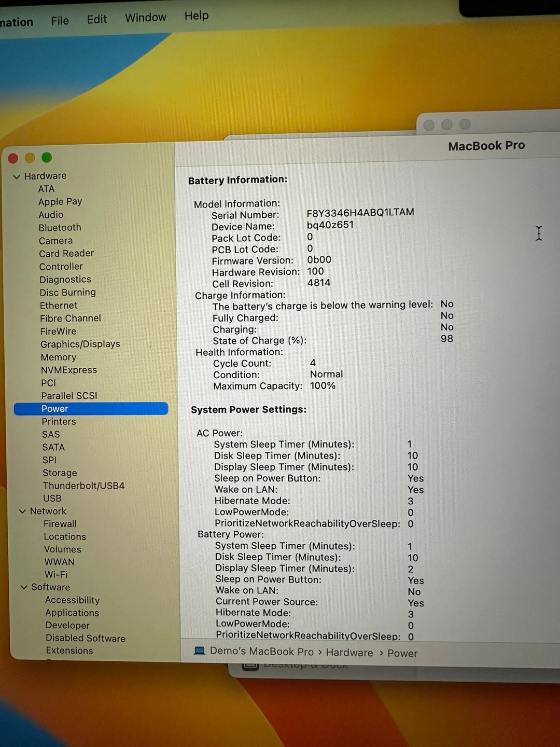Open the File menu
The width and height of the screenshot is (560, 747).
(x=60, y=21)
